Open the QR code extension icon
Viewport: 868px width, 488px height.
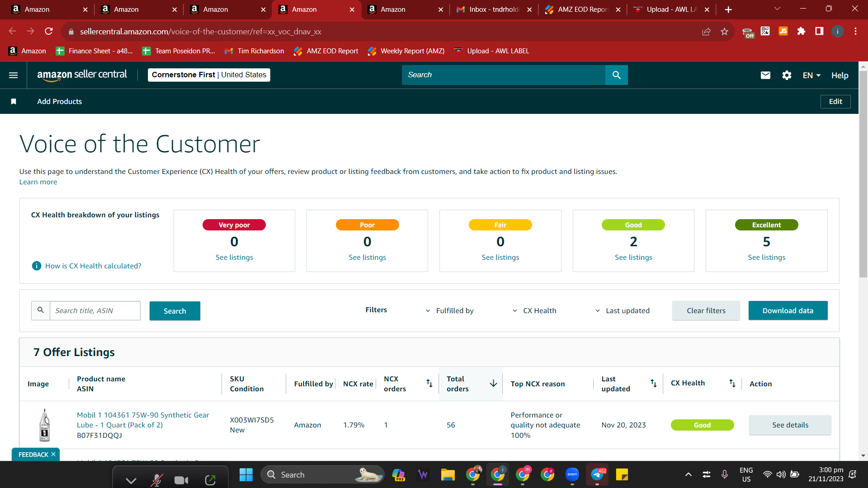pos(765,31)
